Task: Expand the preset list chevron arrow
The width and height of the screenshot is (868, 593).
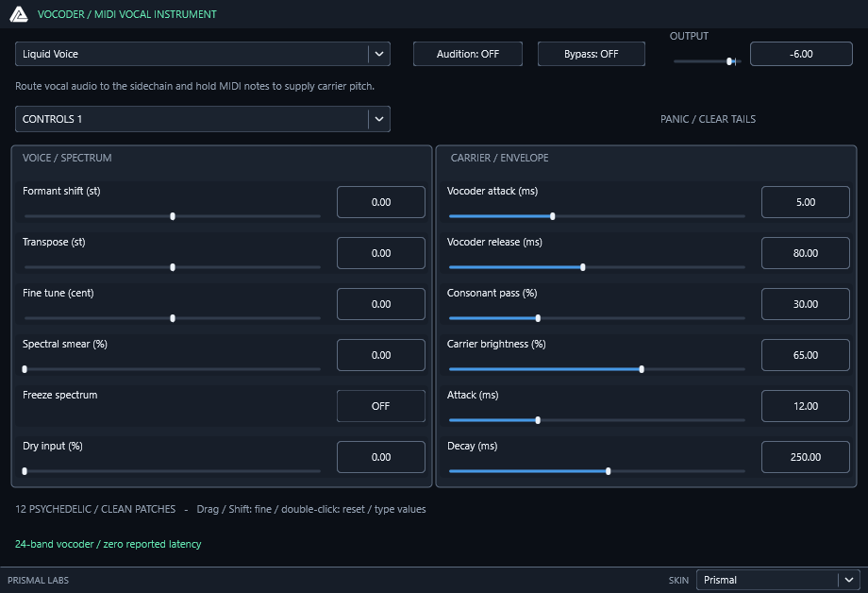Action: tap(379, 54)
